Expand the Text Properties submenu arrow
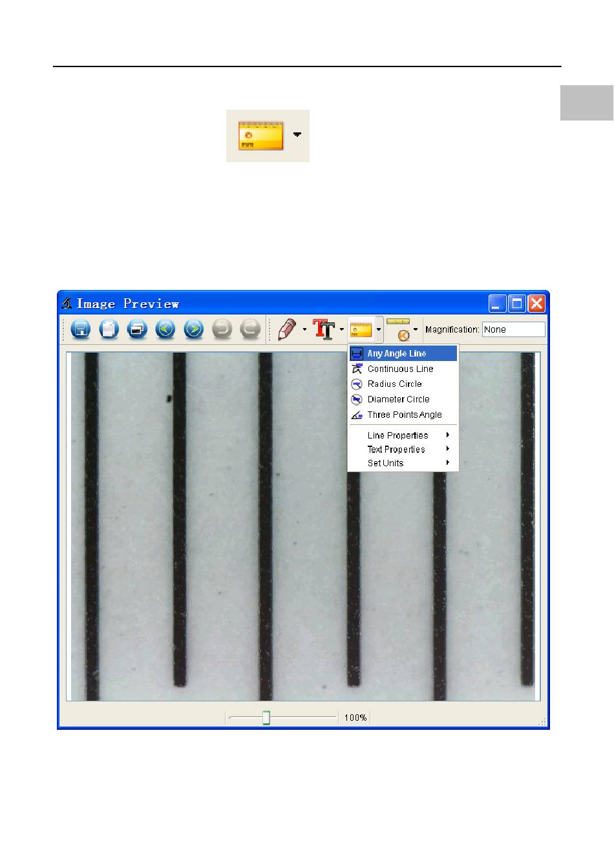 click(x=447, y=449)
